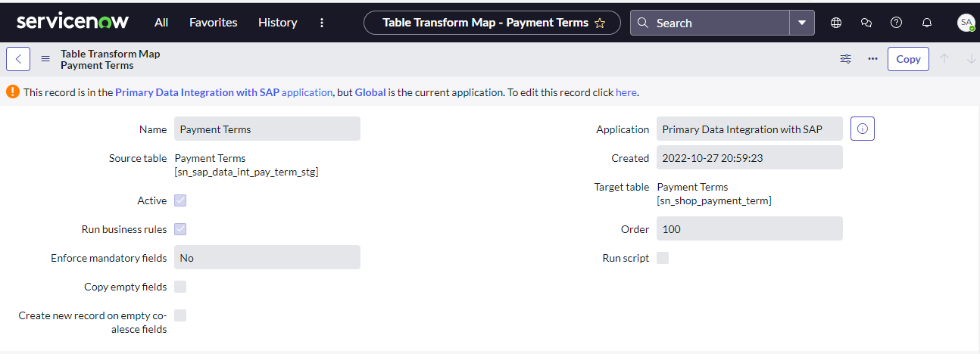
Task: Open the All menu
Action: (161, 23)
